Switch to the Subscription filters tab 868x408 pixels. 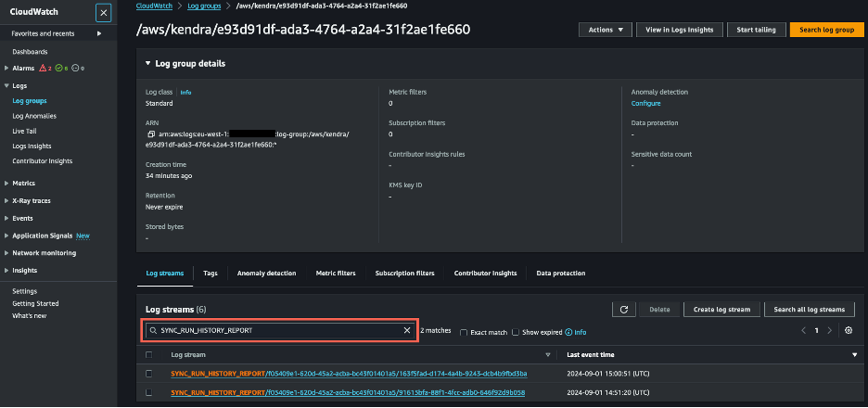(x=404, y=274)
